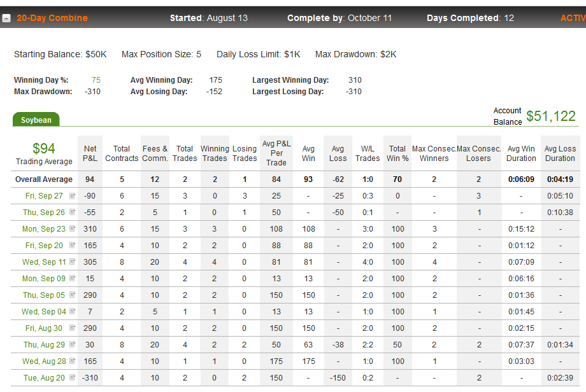Open the note icon beside Fri, Sep 20

(x=73, y=245)
